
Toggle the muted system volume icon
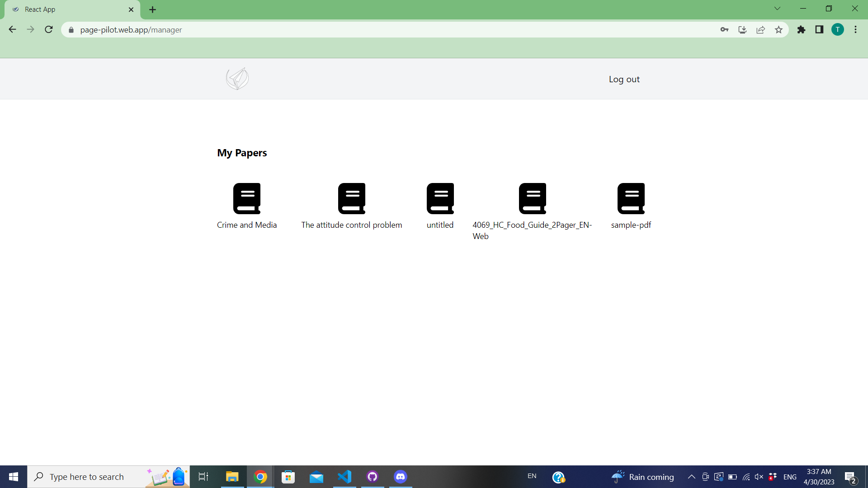point(759,477)
